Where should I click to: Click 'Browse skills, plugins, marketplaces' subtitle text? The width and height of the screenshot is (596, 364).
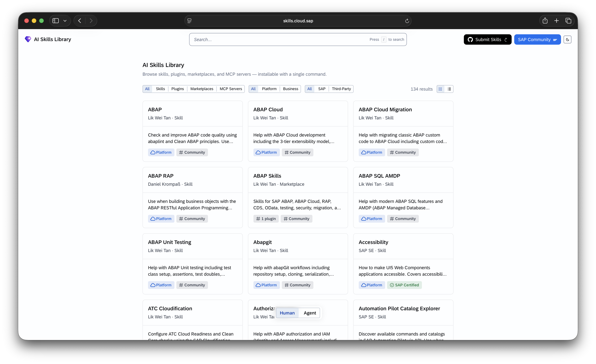coord(234,74)
